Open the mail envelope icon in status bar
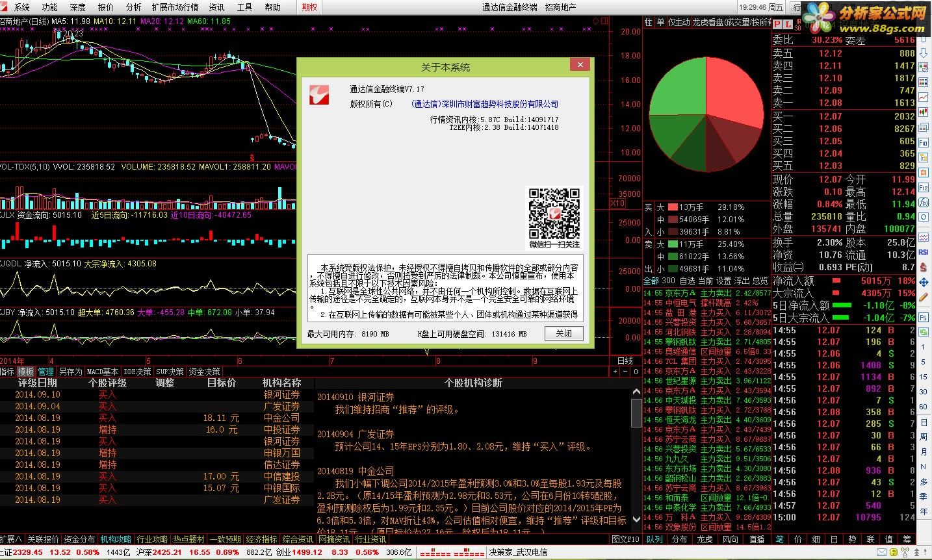This screenshot has height=560, width=932. pos(881,552)
